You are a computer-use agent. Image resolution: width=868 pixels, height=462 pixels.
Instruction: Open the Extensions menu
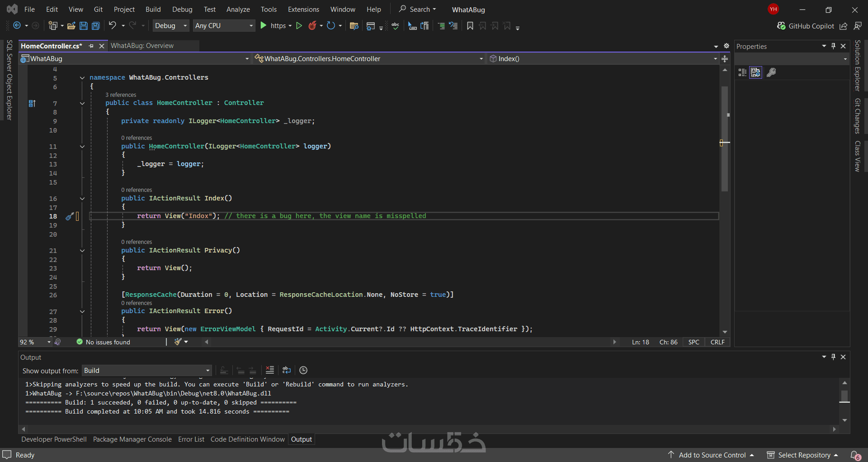pyautogui.click(x=303, y=10)
